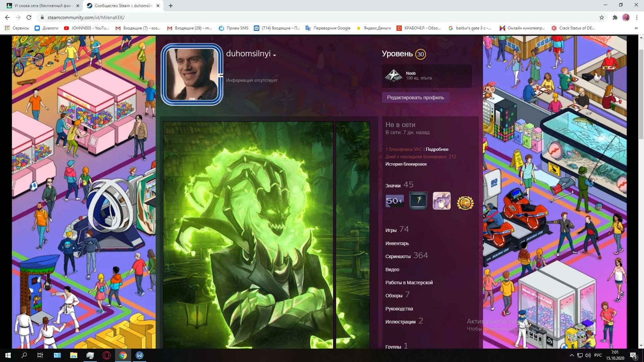This screenshot has height=362, width=644.
Task: Open the Chrome profile avatar
Action: (x=626, y=17)
